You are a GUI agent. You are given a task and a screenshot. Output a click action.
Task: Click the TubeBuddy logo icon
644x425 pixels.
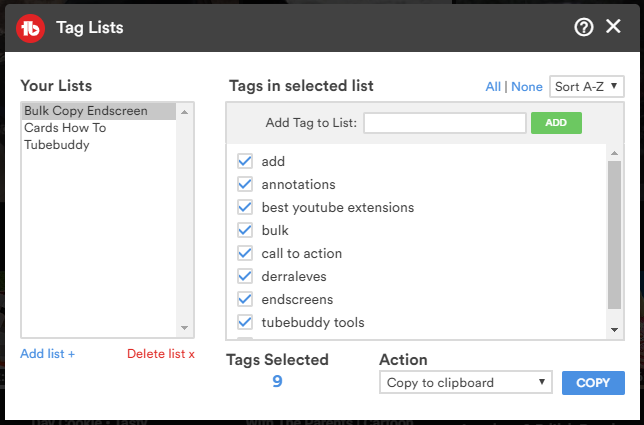pos(31,27)
